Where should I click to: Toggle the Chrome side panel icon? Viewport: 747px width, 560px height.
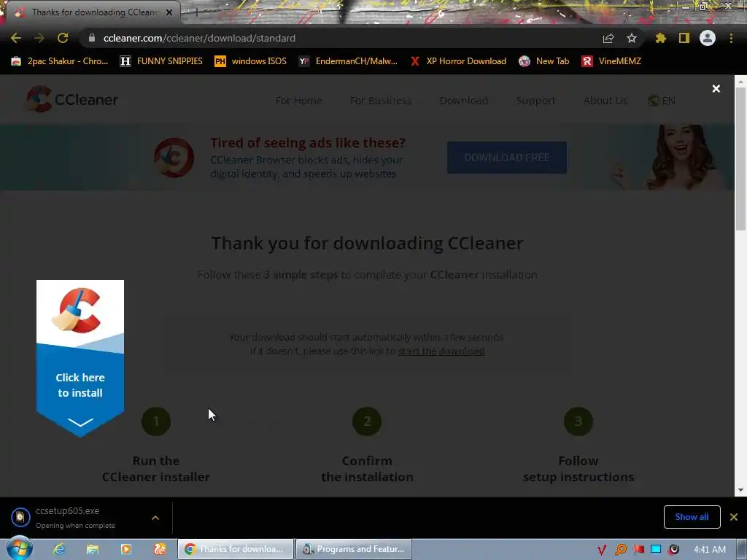(684, 38)
